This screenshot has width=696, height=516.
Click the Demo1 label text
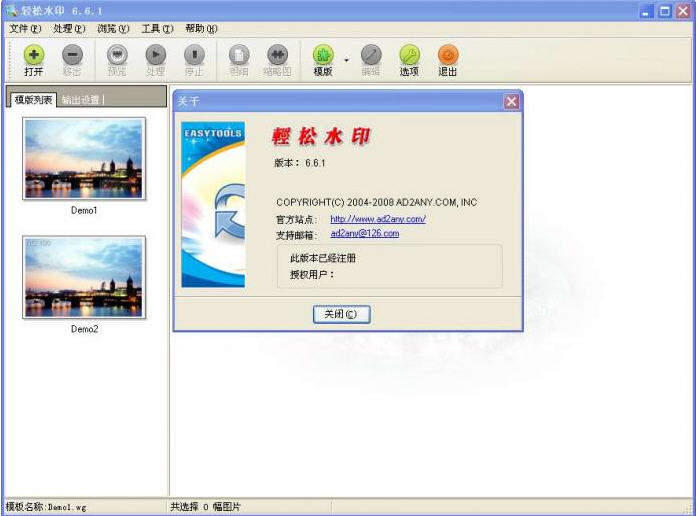[x=84, y=210]
